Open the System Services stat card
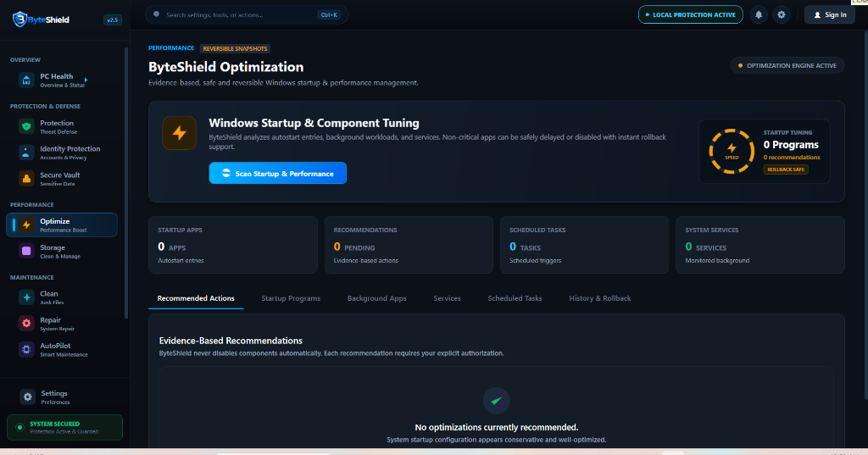 coord(760,245)
